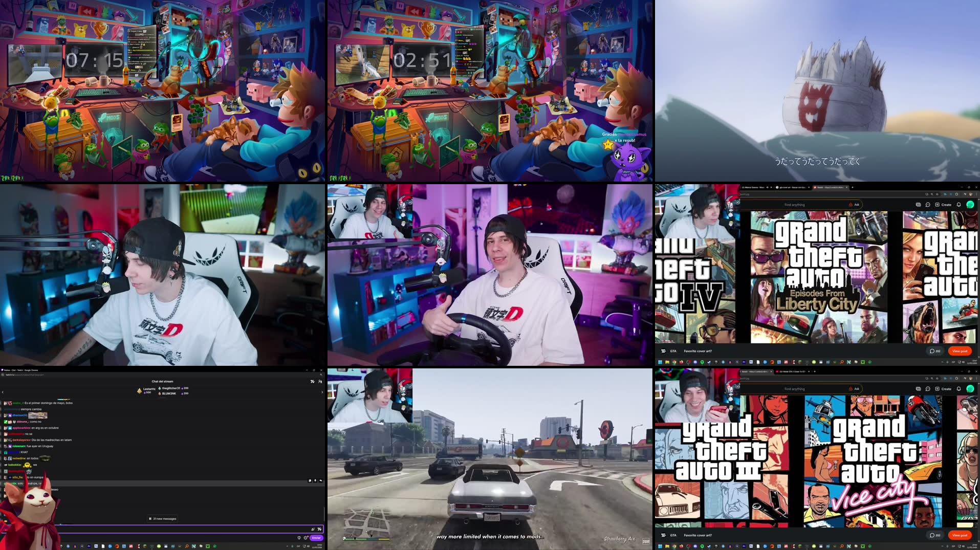This screenshot has height=550, width=980.
Task: Click View post in Liberty City Reddit window
Action: (960, 351)
